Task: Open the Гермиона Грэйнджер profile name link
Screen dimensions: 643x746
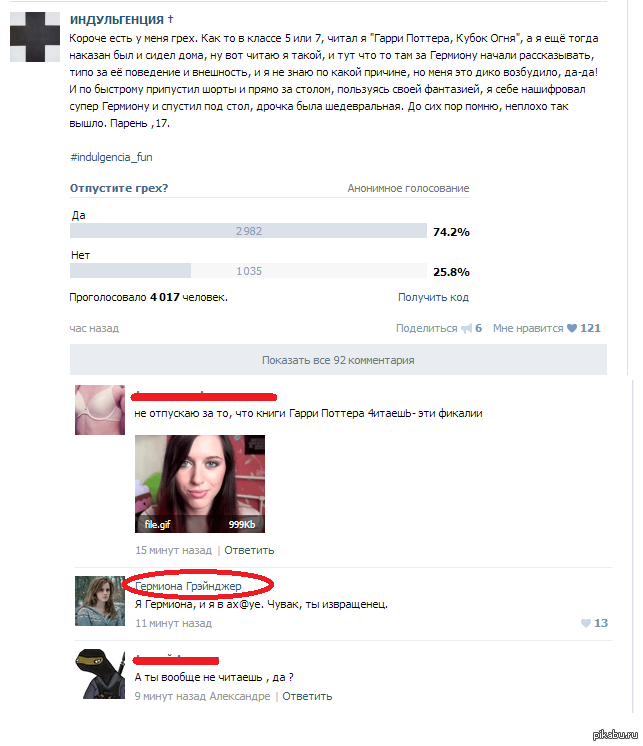Action: click(188, 586)
